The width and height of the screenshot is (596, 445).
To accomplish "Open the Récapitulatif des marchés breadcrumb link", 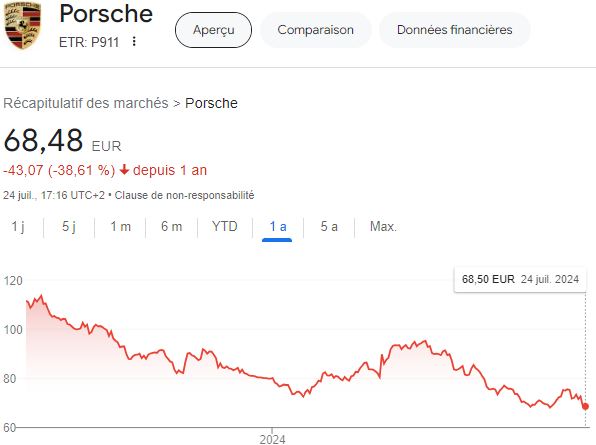I will coord(86,103).
